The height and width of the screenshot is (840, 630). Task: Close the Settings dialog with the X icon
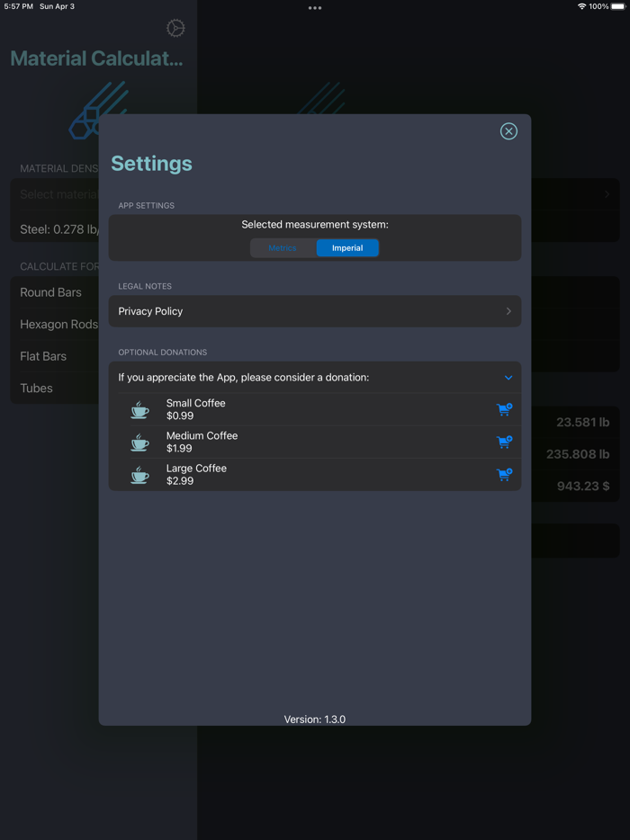click(x=508, y=131)
